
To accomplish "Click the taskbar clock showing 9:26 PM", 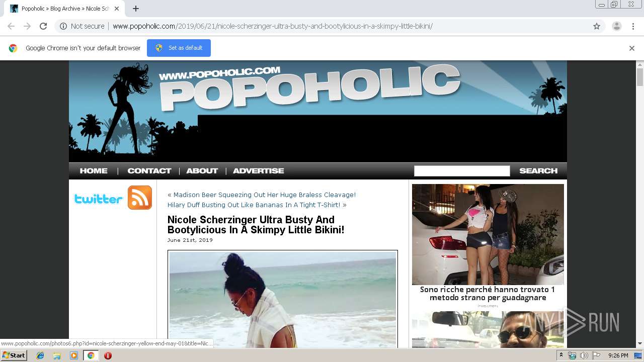I will coord(618,355).
